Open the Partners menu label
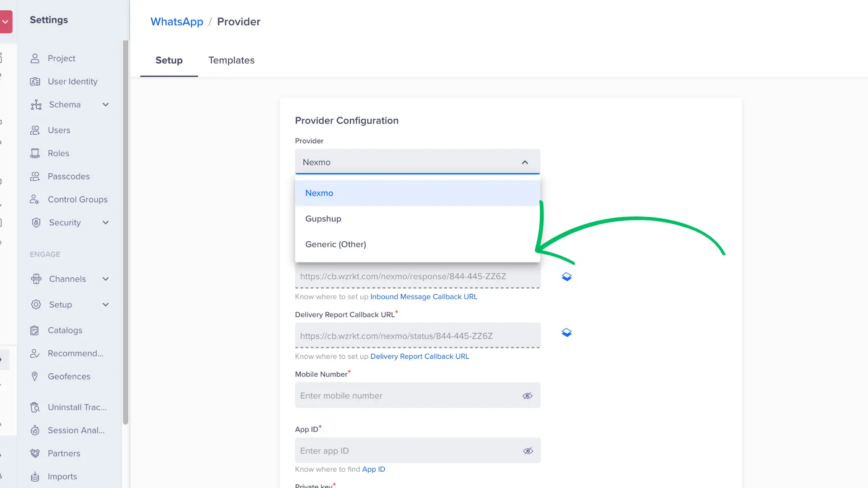Image resolution: width=868 pixels, height=488 pixels. click(64, 453)
